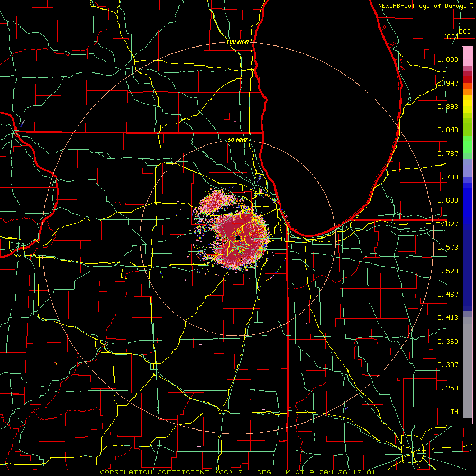Click the 0.947 scale value
The height and width of the screenshot is (476, 476).
pos(448,83)
